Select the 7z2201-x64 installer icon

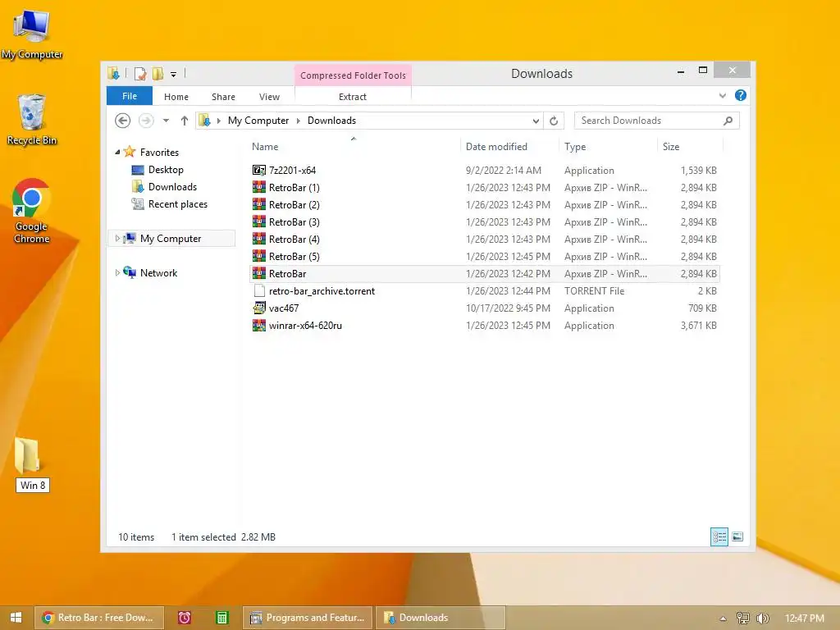tap(259, 171)
